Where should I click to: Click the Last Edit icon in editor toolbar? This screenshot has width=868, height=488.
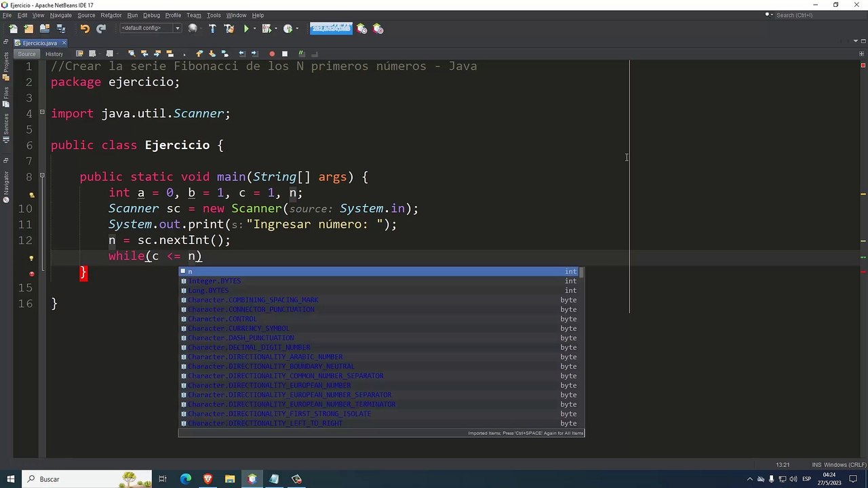(80, 54)
